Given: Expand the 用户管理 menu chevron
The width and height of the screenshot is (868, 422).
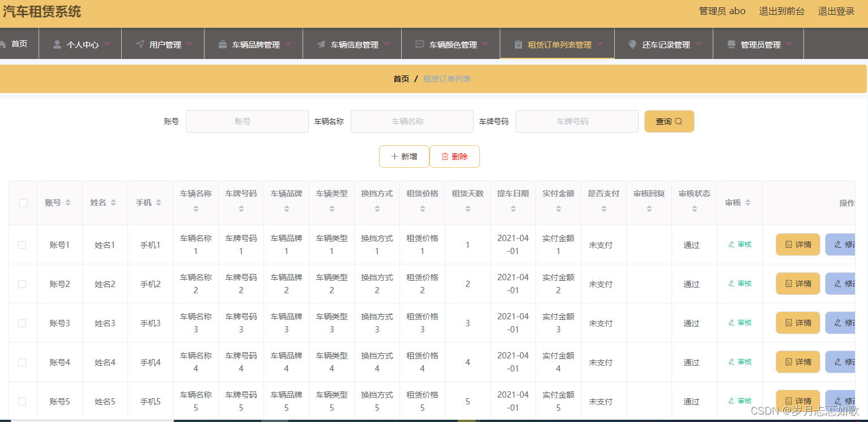Looking at the screenshot, I should click(x=190, y=43).
